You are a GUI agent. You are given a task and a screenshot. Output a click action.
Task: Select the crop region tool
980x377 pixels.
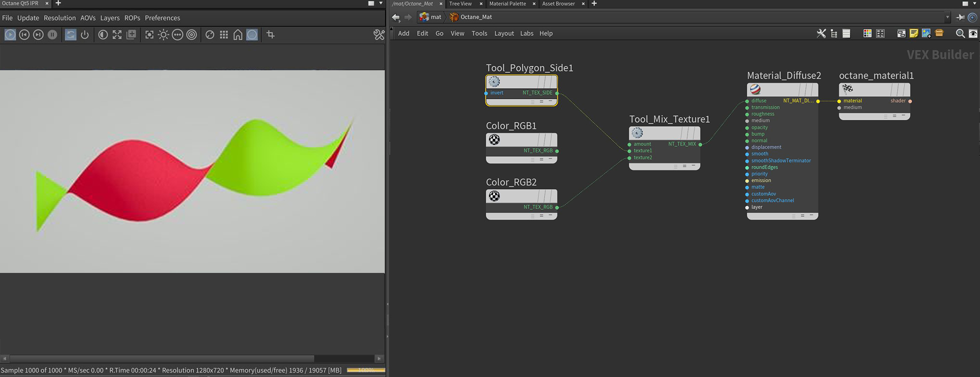[270, 35]
